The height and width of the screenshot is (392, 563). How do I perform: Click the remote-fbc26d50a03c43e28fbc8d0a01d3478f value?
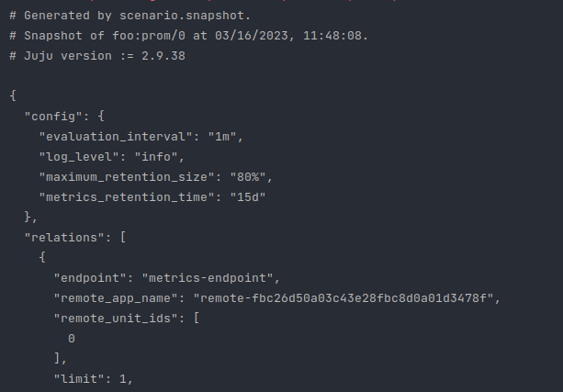pos(343,298)
